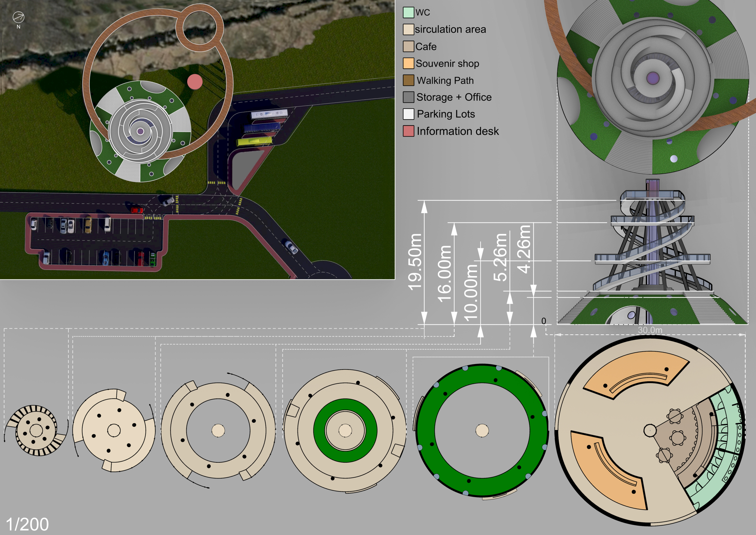Click the Parking Lots legend label
The image size is (756, 535).
pyautogui.click(x=446, y=114)
